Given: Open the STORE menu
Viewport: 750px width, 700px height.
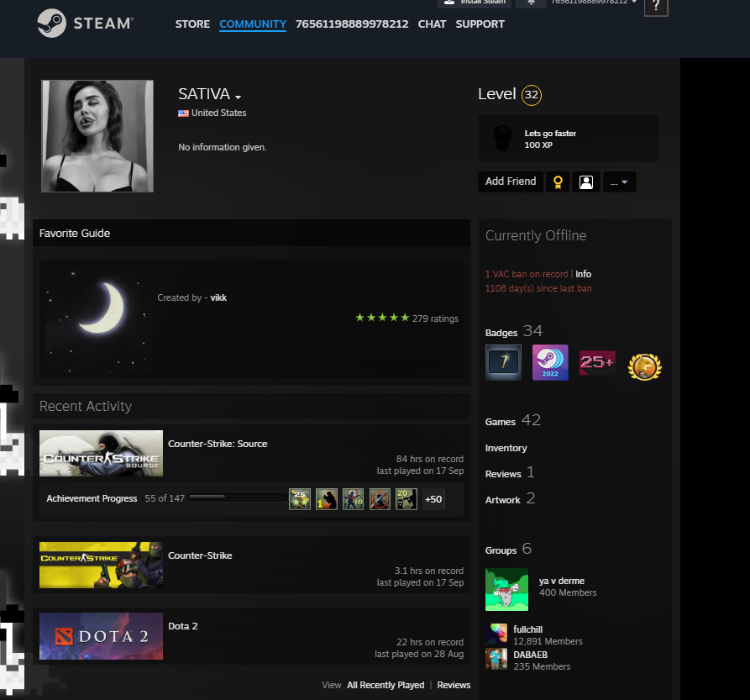Looking at the screenshot, I should coord(192,24).
